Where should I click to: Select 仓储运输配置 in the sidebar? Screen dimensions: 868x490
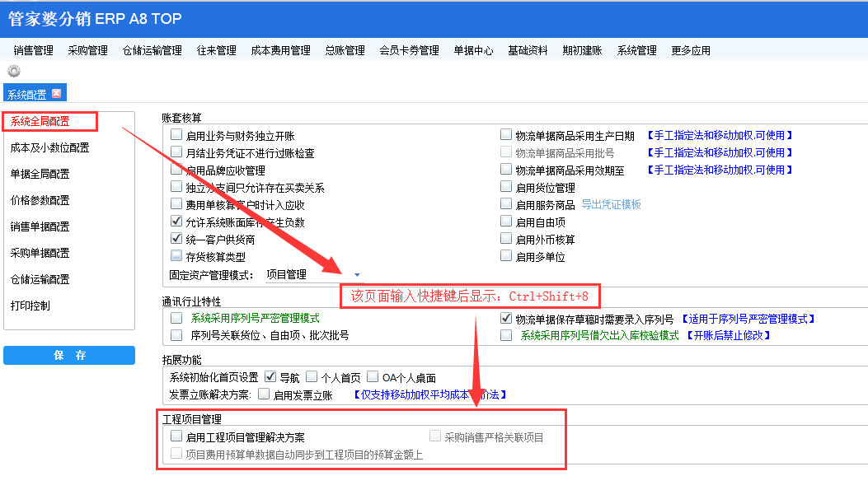coord(40,279)
